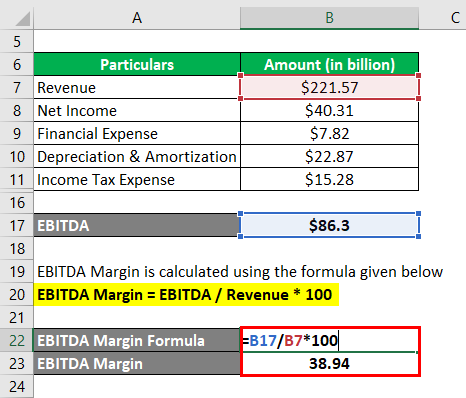466x398 pixels.
Task: Select row 21 header
Action: point(17,317)
